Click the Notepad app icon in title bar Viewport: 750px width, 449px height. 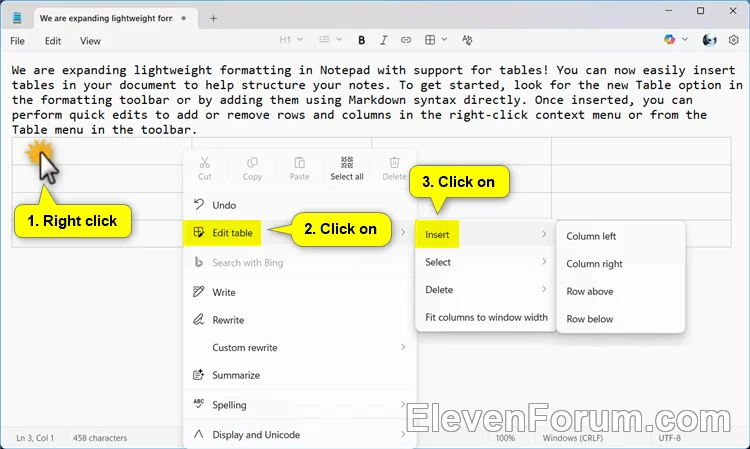tap(17, 18)
